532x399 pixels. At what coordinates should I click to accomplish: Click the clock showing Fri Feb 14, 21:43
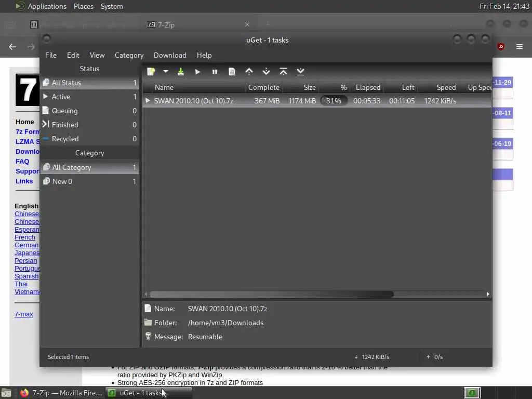click(504, 6)
